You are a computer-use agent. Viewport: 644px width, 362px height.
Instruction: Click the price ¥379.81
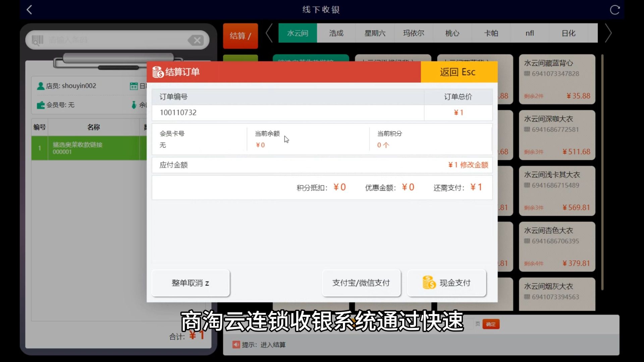tap(576, 263)
